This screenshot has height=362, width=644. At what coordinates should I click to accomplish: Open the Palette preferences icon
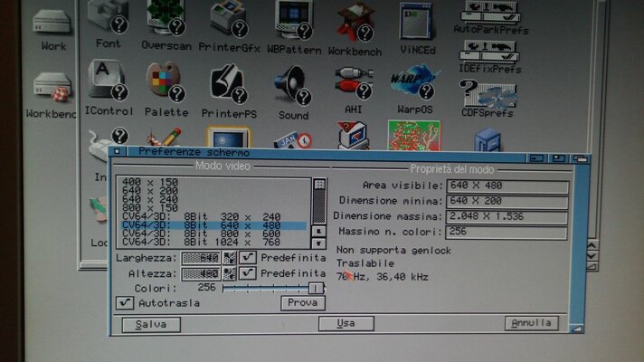[166, 82]
